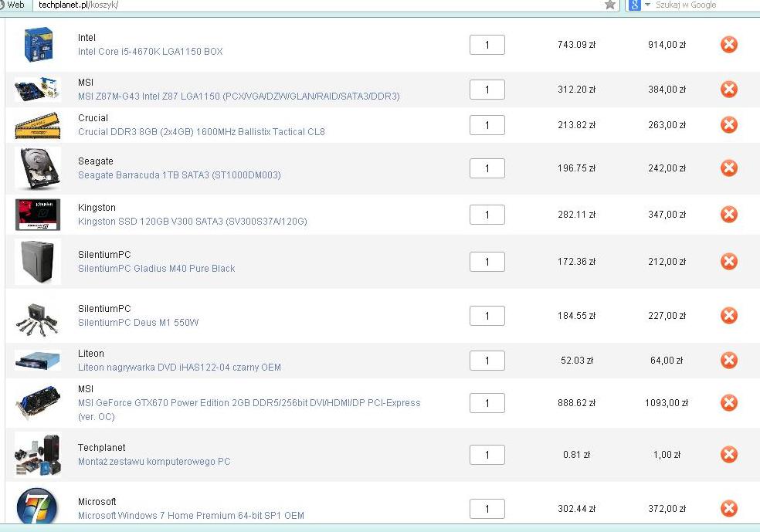Remove Techplanet PC assembly service
This screenshot has width=760, height=532.
pyautogui.click(x=729, y=455)
